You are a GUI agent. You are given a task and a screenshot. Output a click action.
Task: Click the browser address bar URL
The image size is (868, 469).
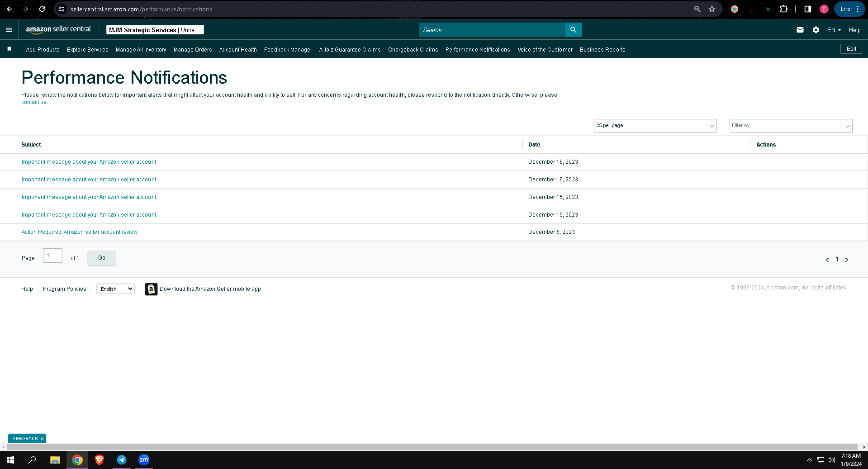point(141,9)
